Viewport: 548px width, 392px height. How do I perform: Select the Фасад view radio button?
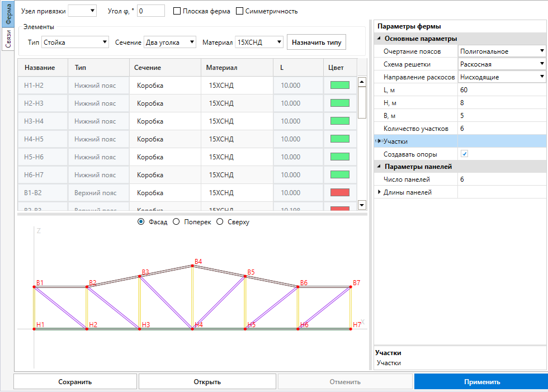(x=141, y=222)
